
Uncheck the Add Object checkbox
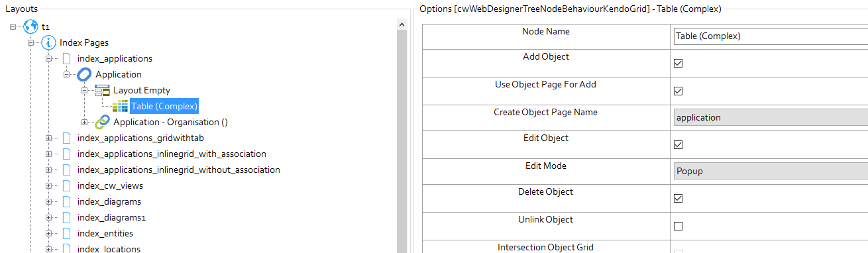(678, 64)
